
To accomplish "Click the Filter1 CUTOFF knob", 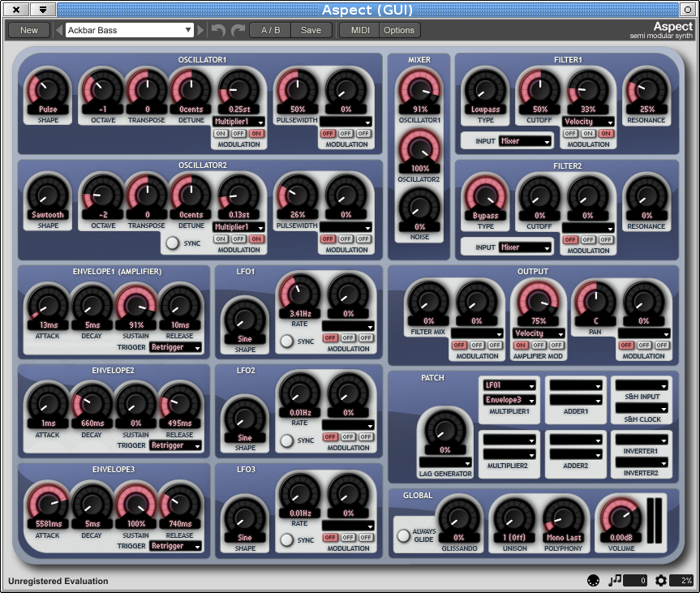I will pos(539,91).
